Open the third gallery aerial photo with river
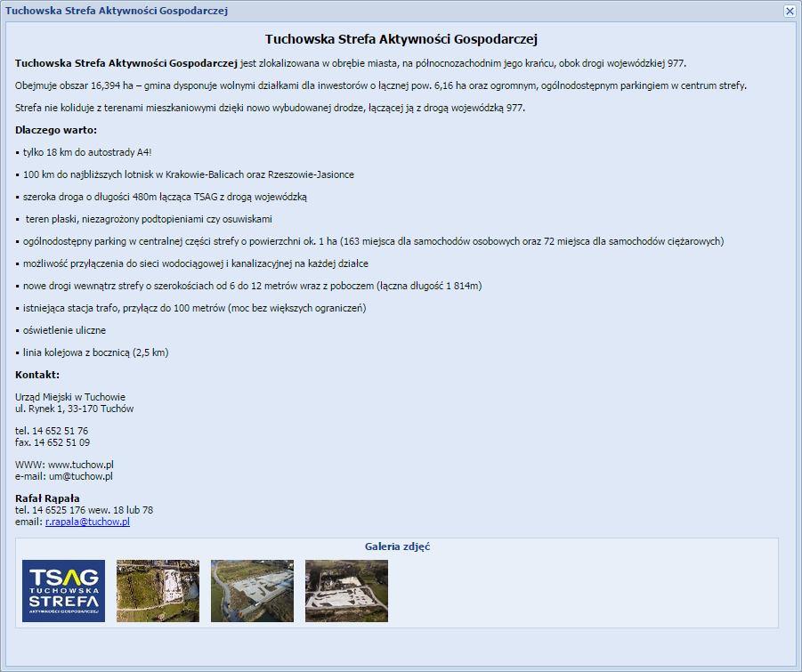Viewport: 802px width, 672px height. pos(252,591)
